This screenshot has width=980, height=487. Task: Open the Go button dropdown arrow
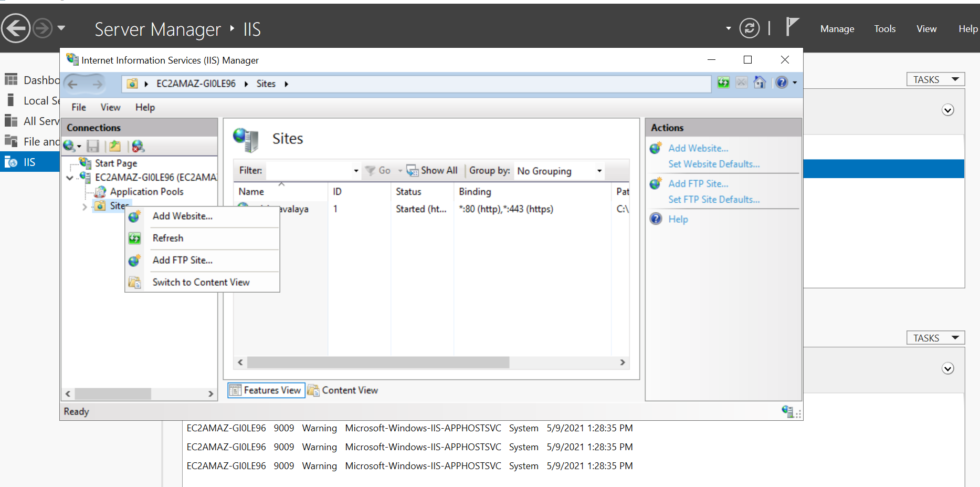pyautogui.click(x=400, y=171)
